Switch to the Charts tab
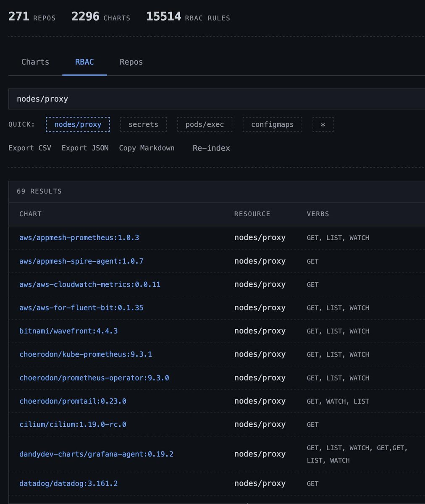 click(x=35, y=62)
